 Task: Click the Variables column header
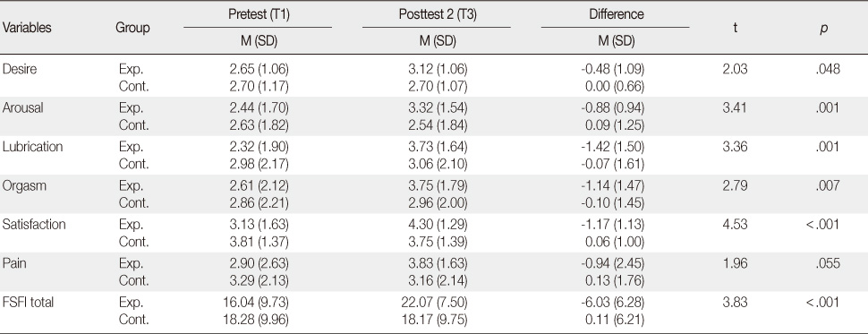point(27,28)
